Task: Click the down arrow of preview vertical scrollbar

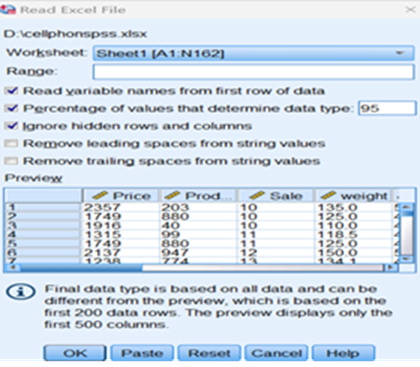Action: (x=406, y=259)
